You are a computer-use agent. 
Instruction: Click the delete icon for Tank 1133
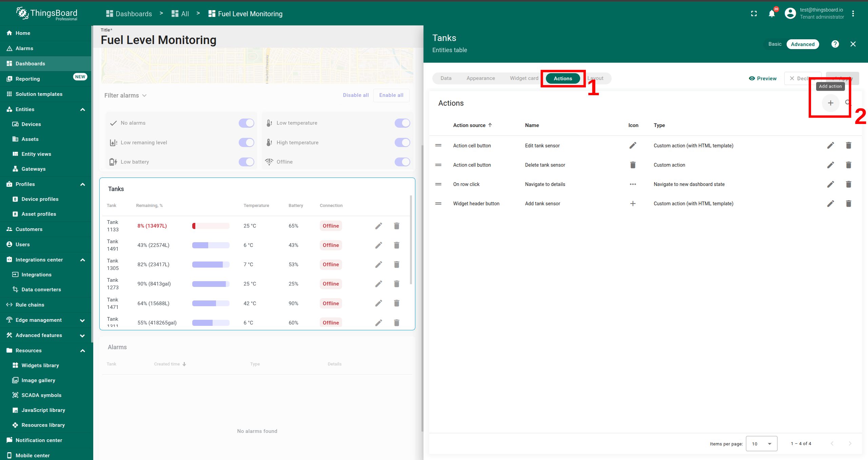click(396, 226)
